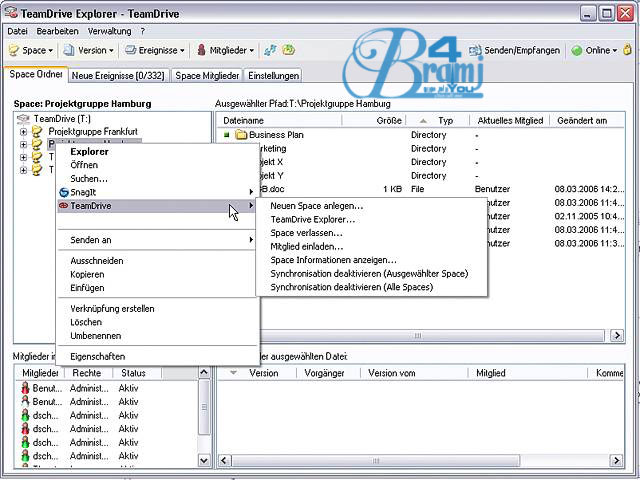Image resolution: width=640 pixels, height=480 pixels.
Task: Open Senden an submenu
Action: pyautogui.click(x=157, y=240)
